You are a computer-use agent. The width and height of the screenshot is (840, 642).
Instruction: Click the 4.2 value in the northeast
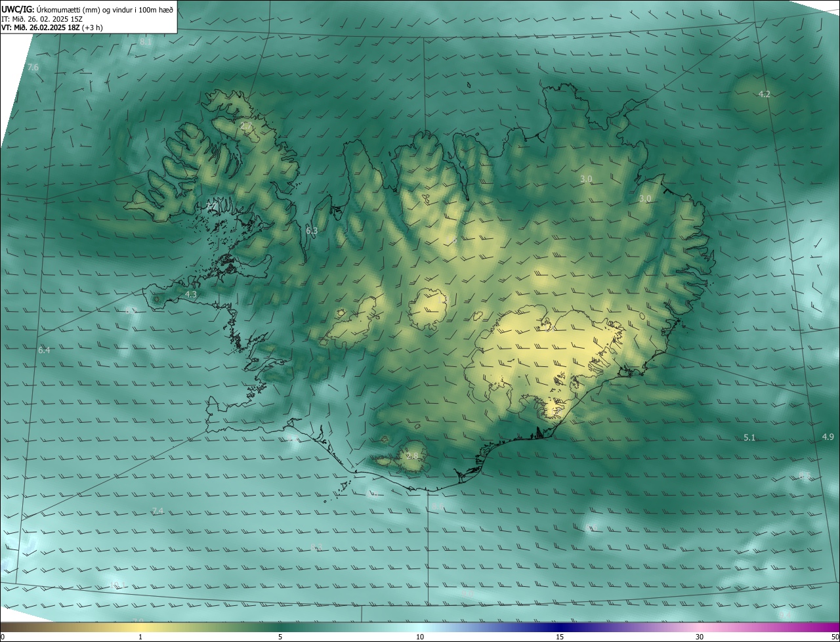764,95
